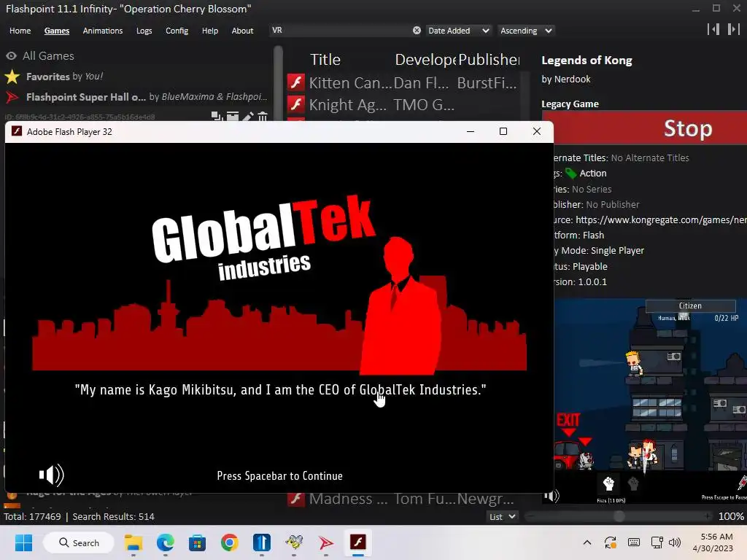This screenshot has height=560, width=747.
Task: Click the eye icon beside All Games
Action: pos(12,55)
